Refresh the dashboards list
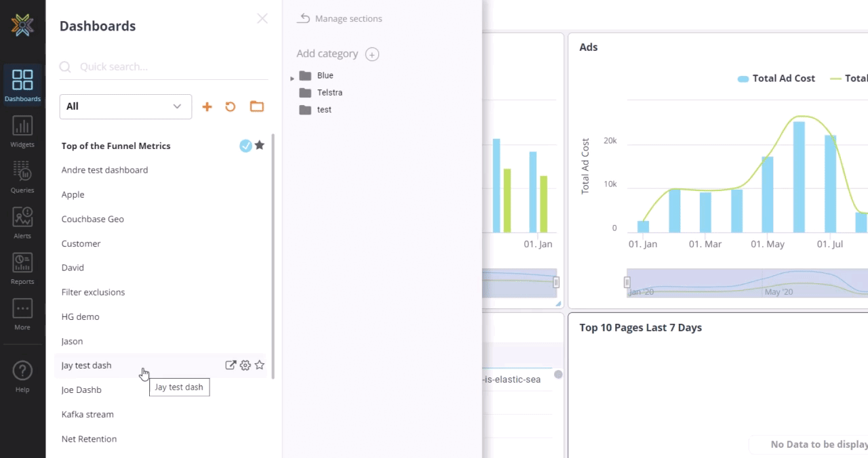 (x=231, y=107)
